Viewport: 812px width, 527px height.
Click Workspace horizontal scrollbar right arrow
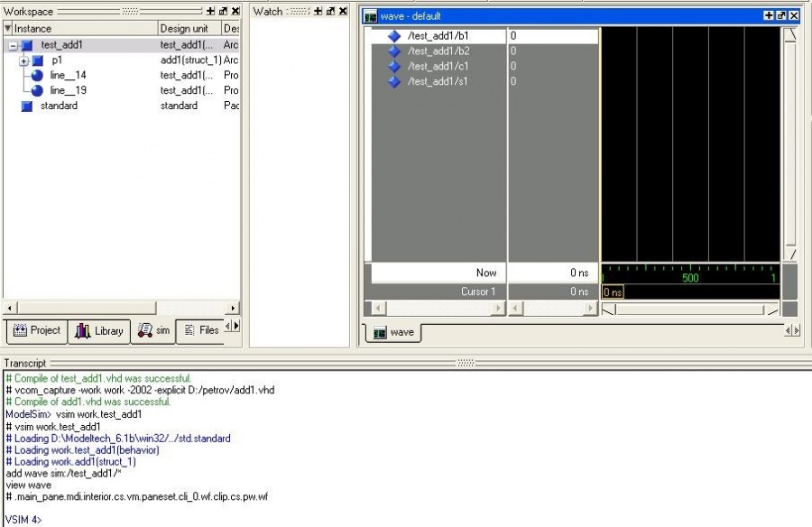[x=233, y=308]
